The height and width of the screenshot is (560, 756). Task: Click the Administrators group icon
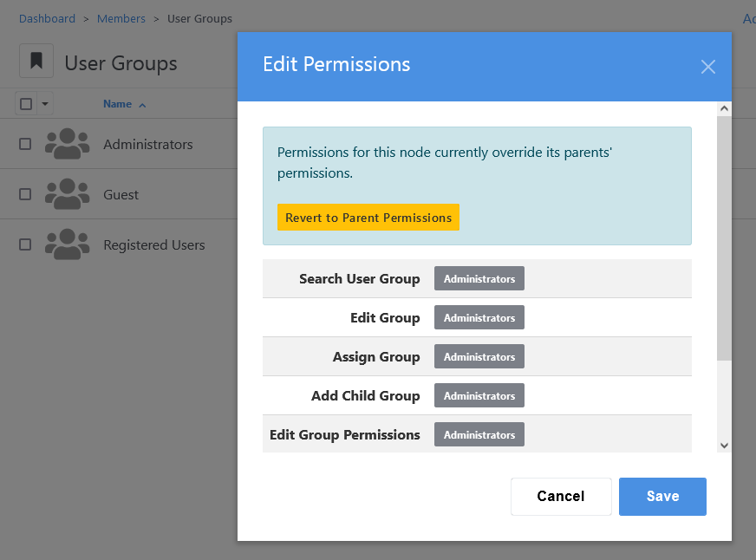pyautogui.click(x=67, y=144)
